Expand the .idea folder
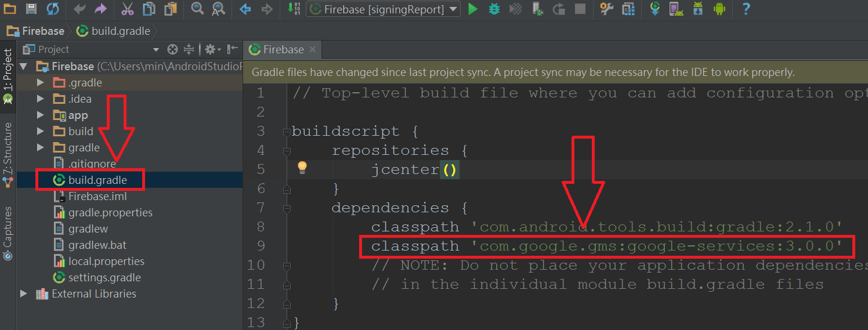The width and height of the screenshot is (868, 330). coord(40,99)
